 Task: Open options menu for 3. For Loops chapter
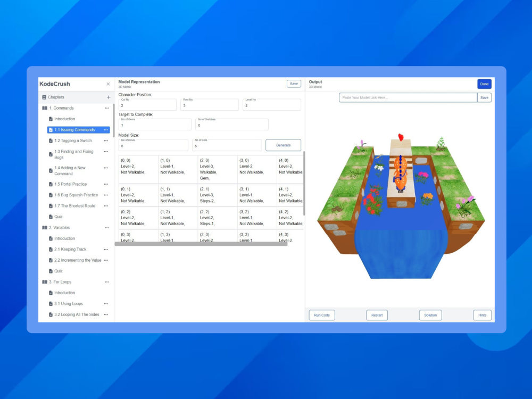click(107, 282)
